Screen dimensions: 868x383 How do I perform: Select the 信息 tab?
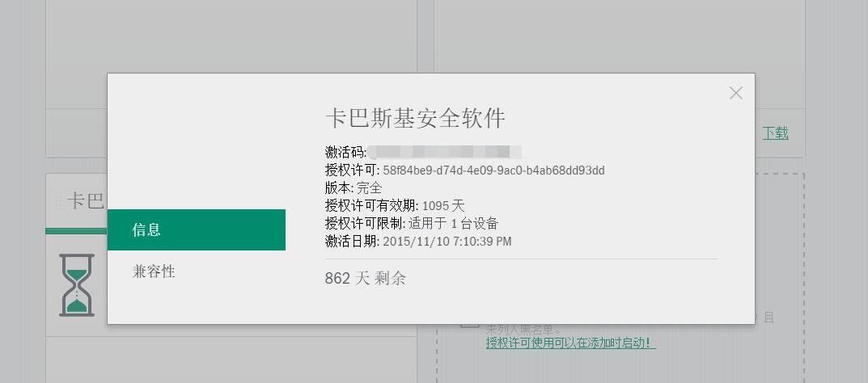(197, 230)
